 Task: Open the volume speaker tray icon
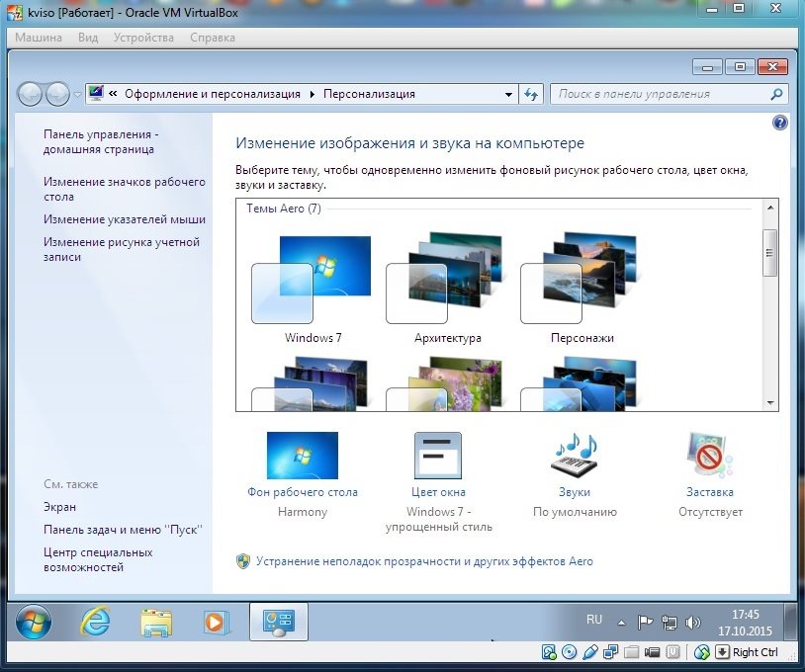tap(692, 623)
